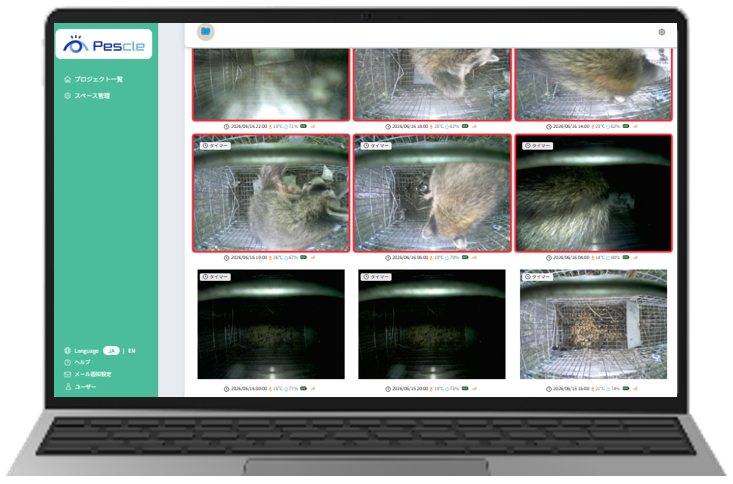
Task: Click clock icon before the 2026/06/16 10:00 timestamp
Action: point(226,258)
